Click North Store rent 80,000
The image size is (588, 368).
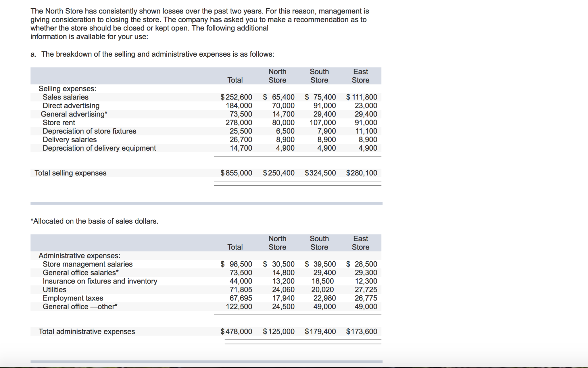tap(283, 123)
